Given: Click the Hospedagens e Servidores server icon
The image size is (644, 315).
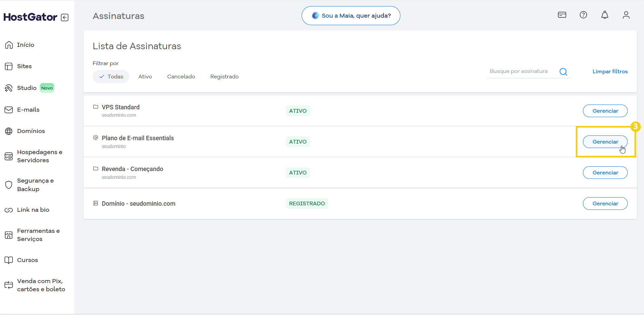Looking at the screenshot, I should (x=9, y=156).
